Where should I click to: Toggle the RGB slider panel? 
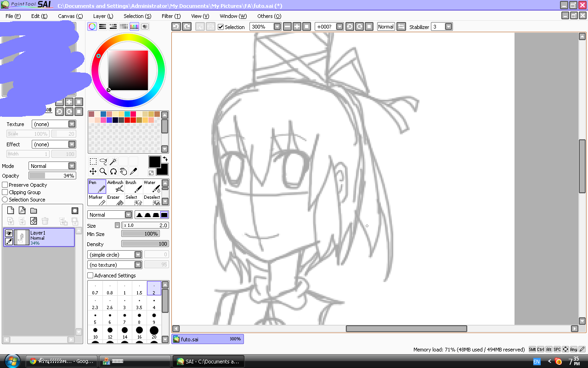(x=103, y=27)
